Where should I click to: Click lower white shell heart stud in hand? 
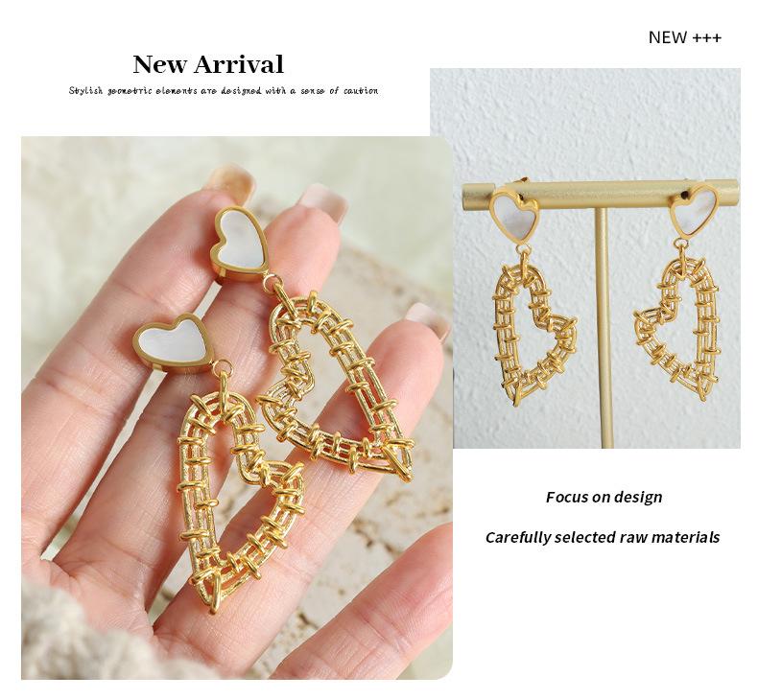[x=174, y=344]
